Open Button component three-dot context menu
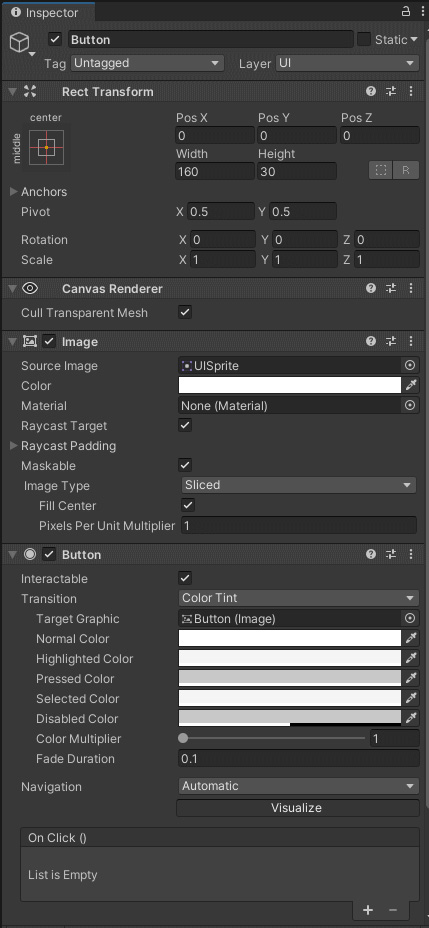 tap(411, 554)
